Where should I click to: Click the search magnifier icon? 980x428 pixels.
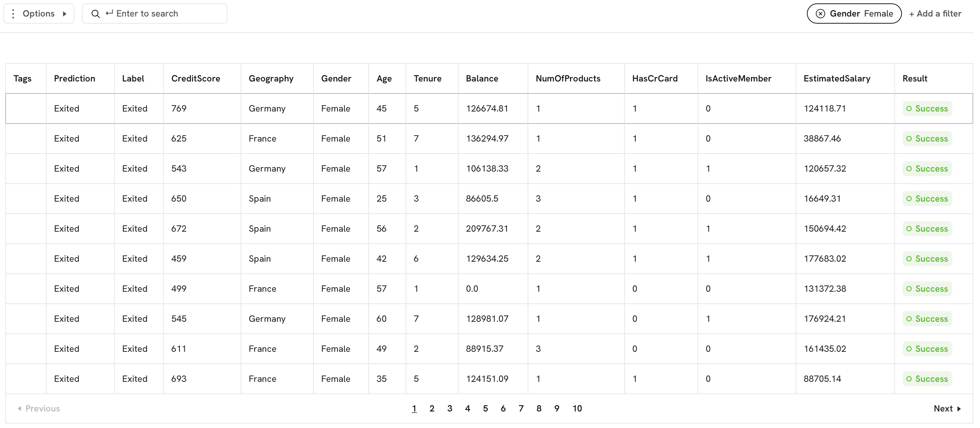pos(95,14)
